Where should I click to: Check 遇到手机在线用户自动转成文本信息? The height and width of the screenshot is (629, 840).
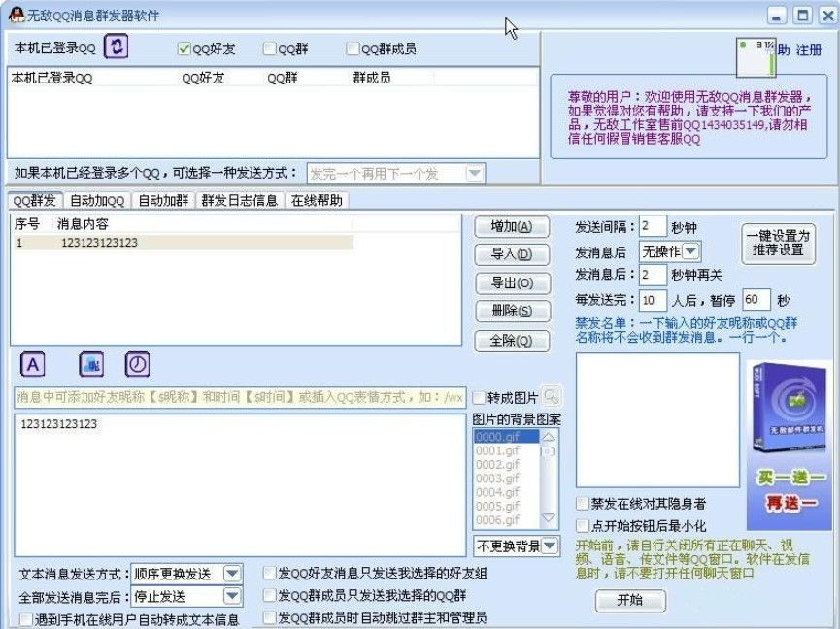click(x=25, y=620)
